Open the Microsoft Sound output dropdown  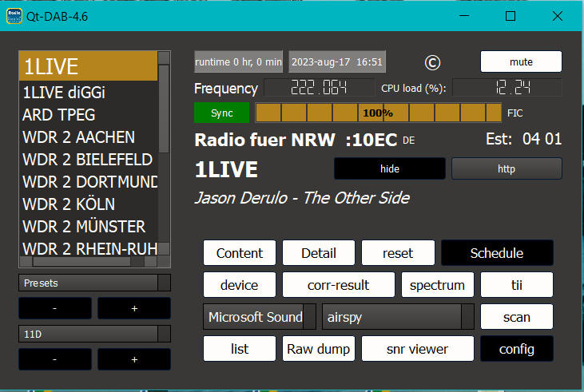click(259, 317)
